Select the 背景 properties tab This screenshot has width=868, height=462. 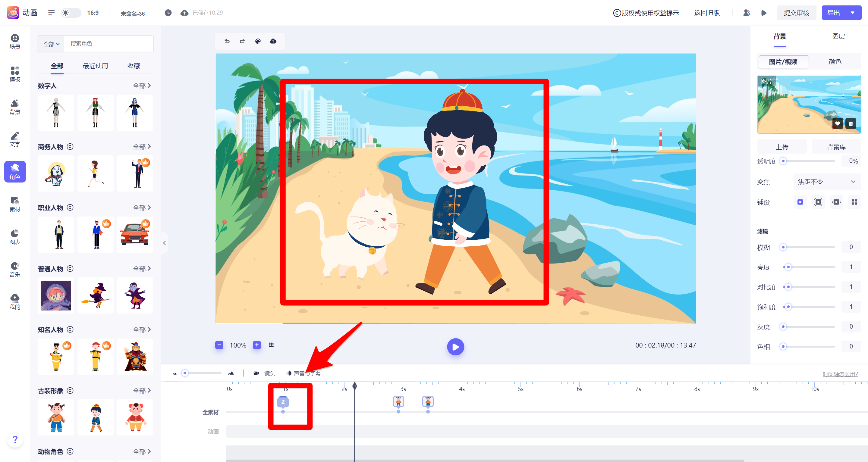(x=780, y=36)
